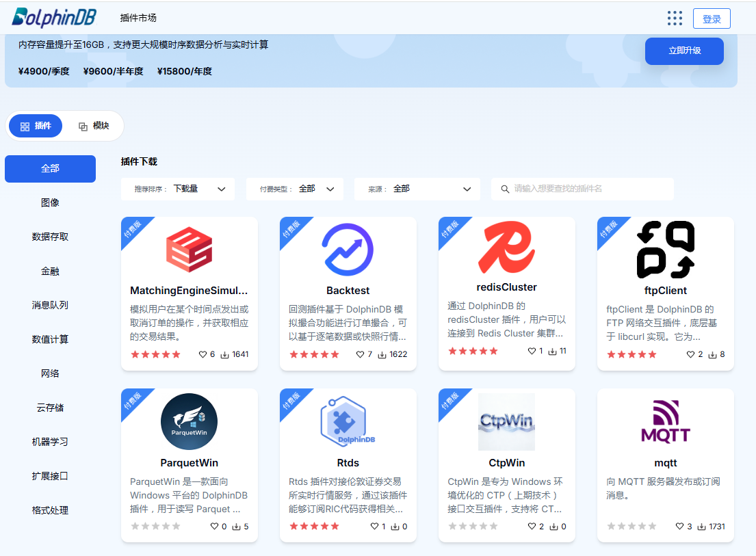Viewport: 756px width, 556px height.
Task: Click the ¥4900/季度 price text
Action: point(44,71)
